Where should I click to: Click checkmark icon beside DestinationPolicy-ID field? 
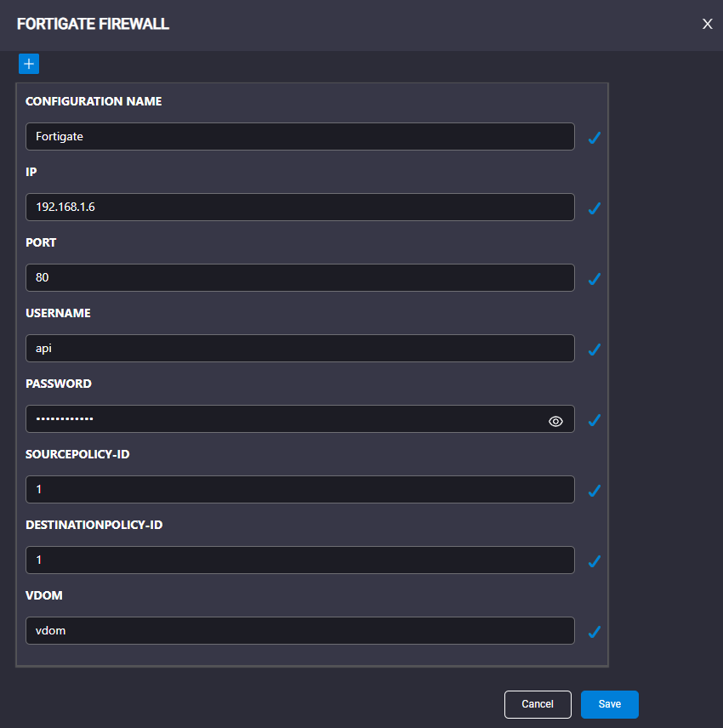[595, 560]
